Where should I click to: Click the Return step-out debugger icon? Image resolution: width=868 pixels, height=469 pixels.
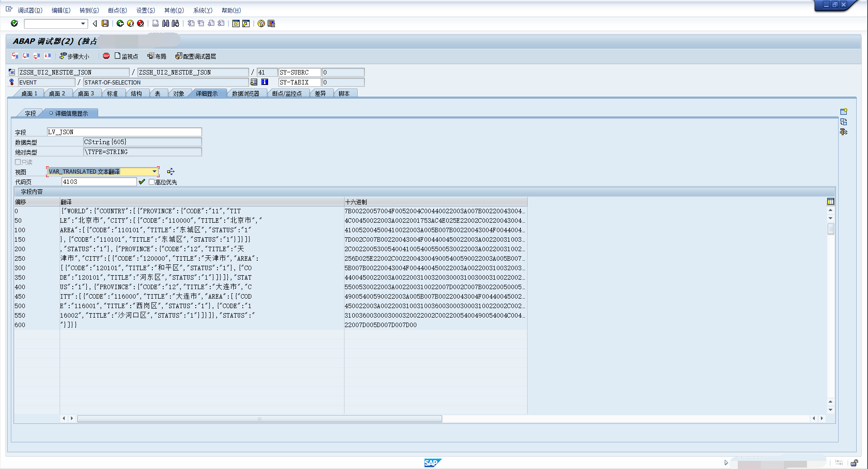(37, 56)
